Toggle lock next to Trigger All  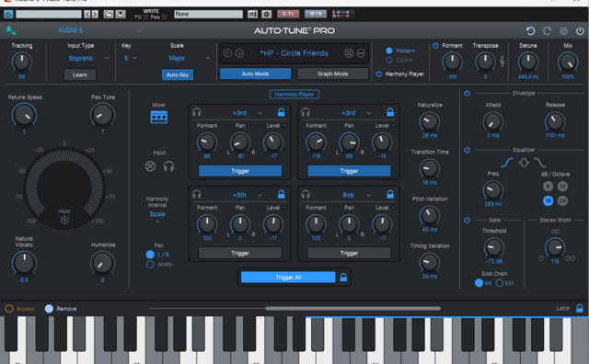(343, 277)
